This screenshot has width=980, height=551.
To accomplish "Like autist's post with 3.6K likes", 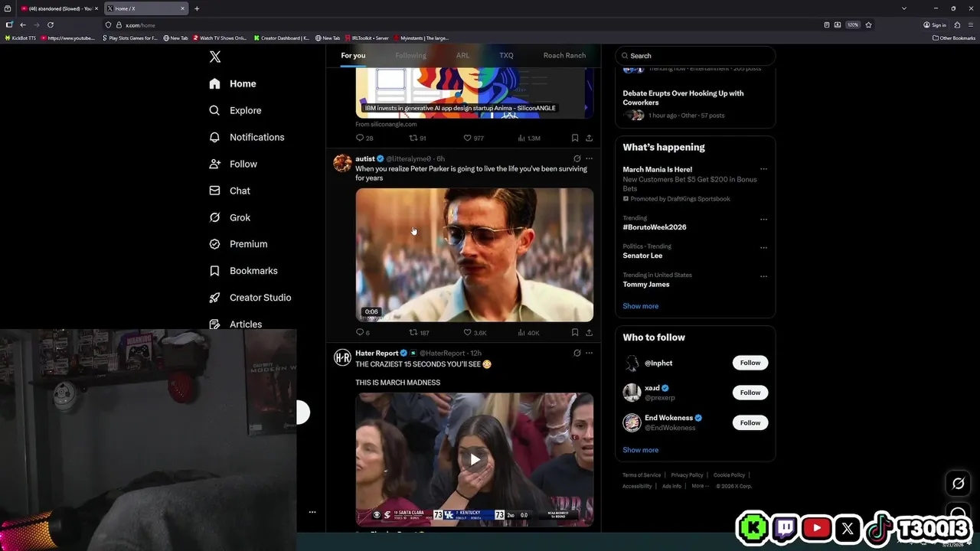I will tap(475, 332).
